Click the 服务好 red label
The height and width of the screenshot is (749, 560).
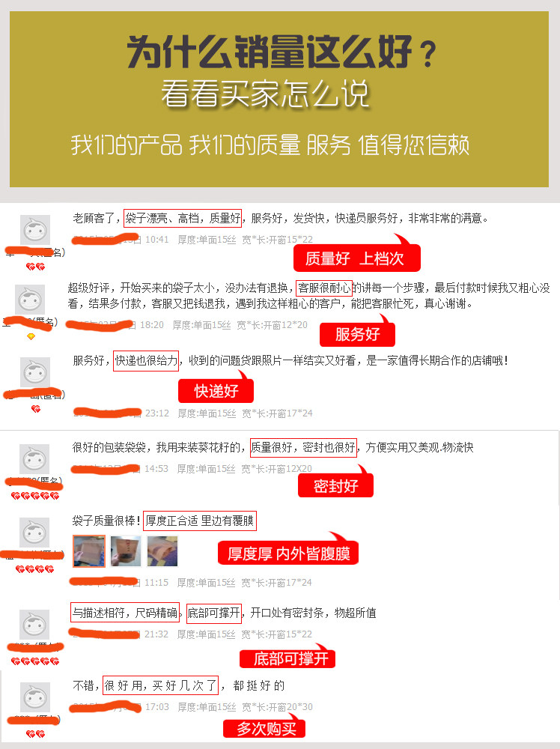click(x=357, y=334)
